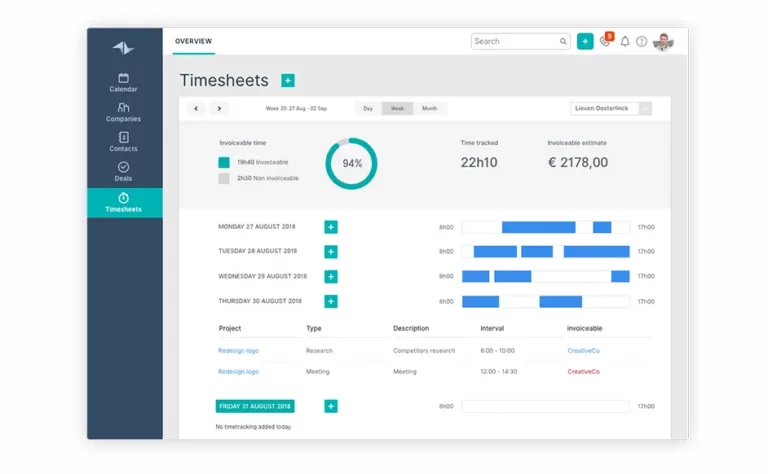Open the help question mark icon

(642, 42)
